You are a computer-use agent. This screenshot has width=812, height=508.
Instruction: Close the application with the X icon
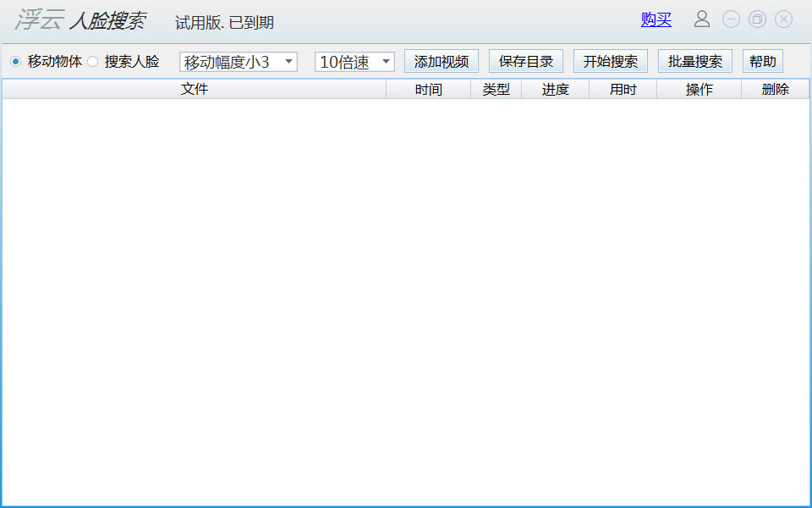[783, 19]
